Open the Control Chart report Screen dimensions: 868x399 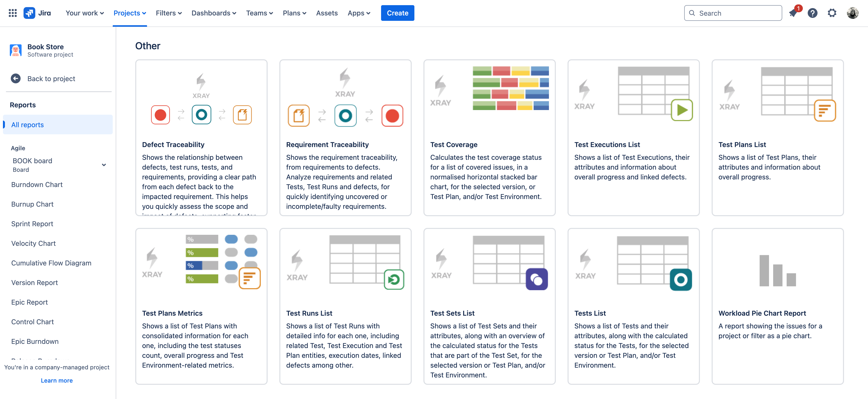pos(32,322)
